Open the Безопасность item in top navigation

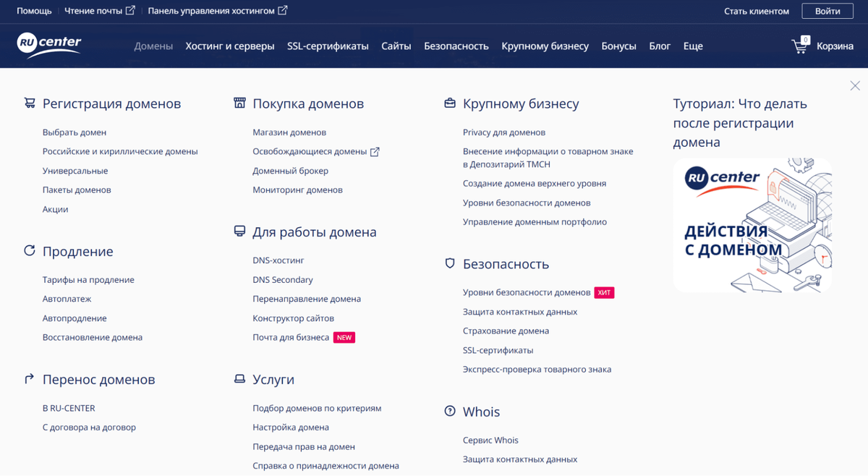(x=456, y=46)
